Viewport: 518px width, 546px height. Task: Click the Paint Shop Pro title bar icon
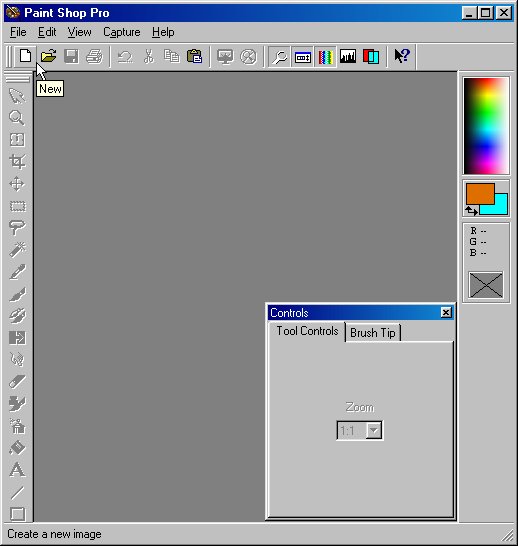coord(13,13)
